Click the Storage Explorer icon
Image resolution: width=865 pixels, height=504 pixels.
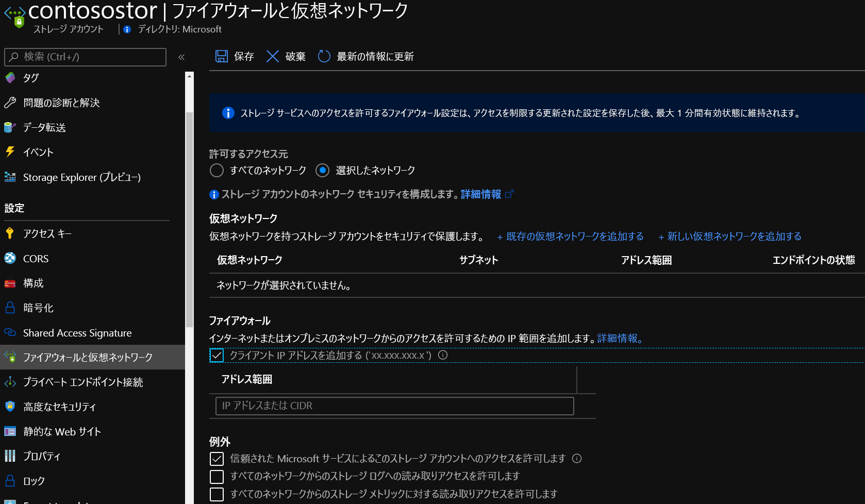(x=10, y=177)
